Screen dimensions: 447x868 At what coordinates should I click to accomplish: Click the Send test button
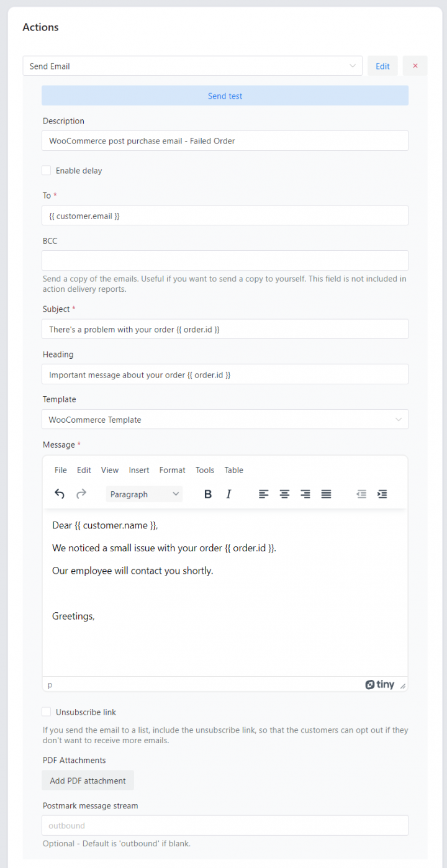(x=225, y=96)
